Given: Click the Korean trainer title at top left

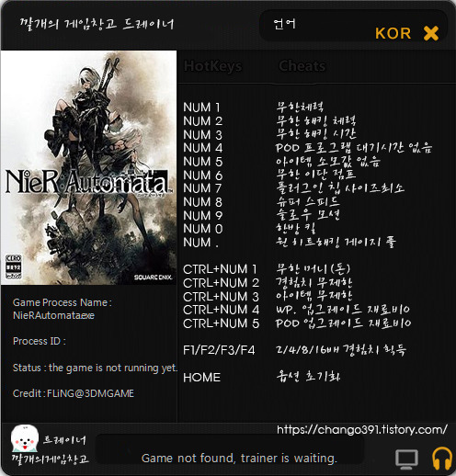Looking at the screenshot, I should tap(97, 24).
